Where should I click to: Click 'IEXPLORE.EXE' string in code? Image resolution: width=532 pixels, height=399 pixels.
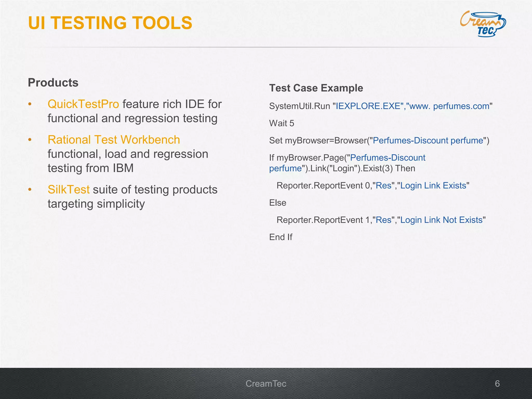pyautogui.click(x=368, y=106)
